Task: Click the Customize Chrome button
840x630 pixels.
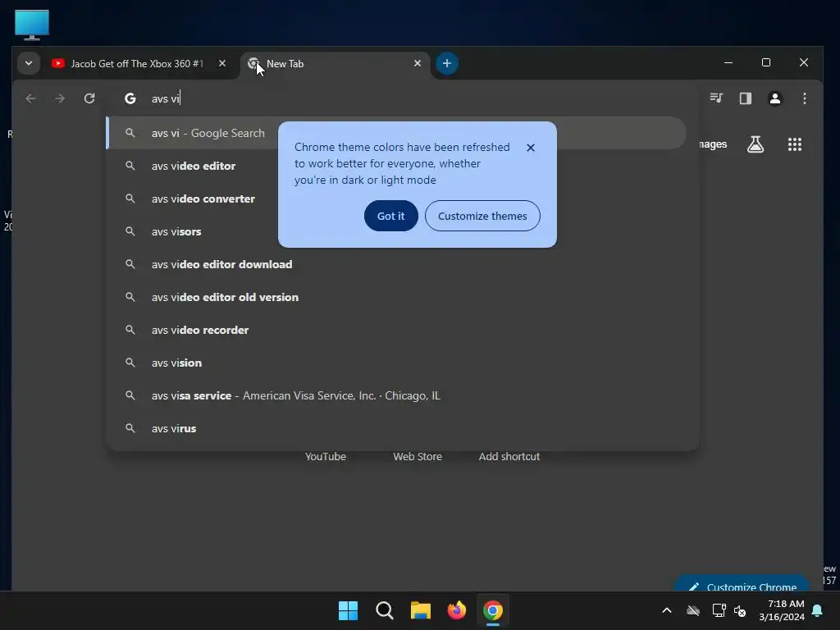Action: coord(742,584)
